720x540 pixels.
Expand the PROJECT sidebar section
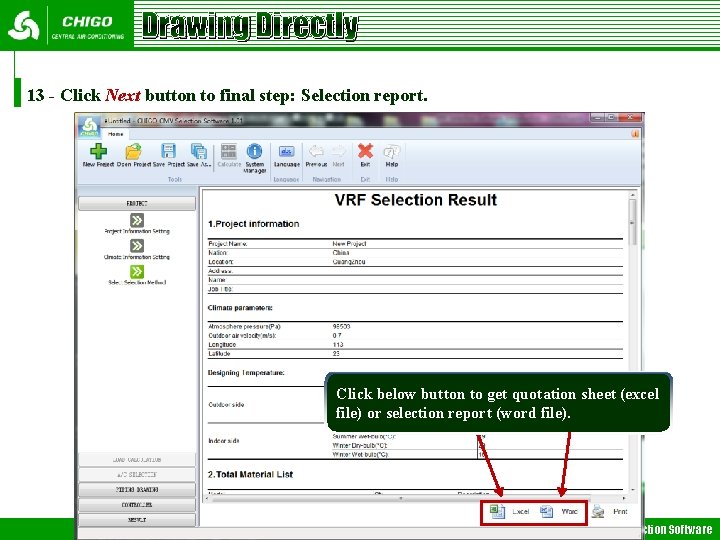[x=137, y=203]
